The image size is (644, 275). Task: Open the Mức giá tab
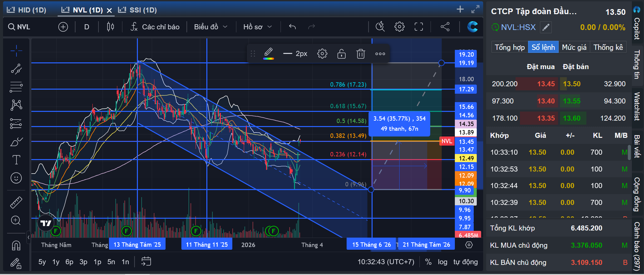pos(574,47)
